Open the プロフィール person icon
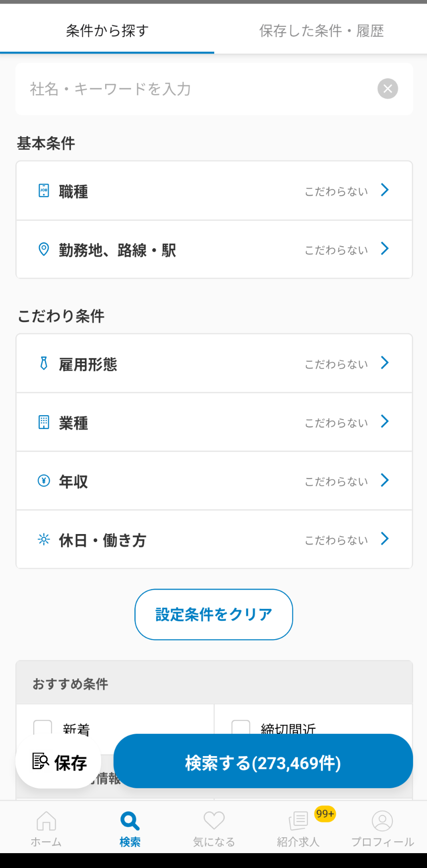 382,821
